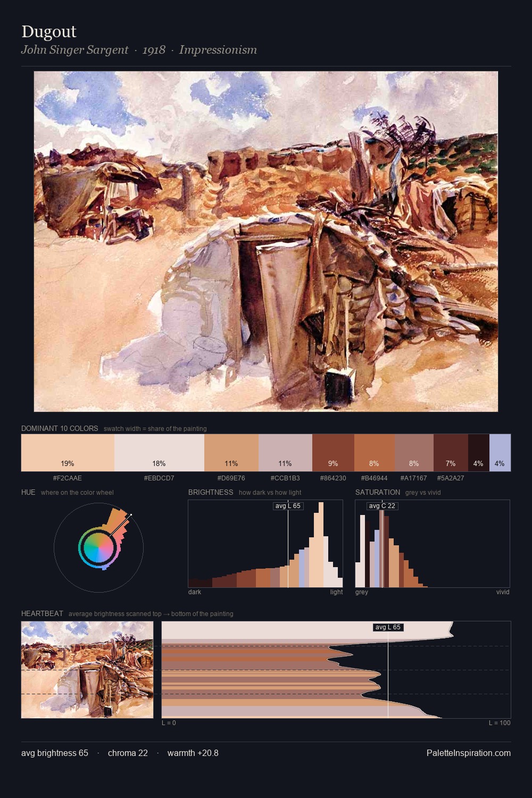Image resolution: width=532 pixels, height=798 pixels.
Task: Choose the #CCB1B3 11% swatch
Action: [285, 453]
